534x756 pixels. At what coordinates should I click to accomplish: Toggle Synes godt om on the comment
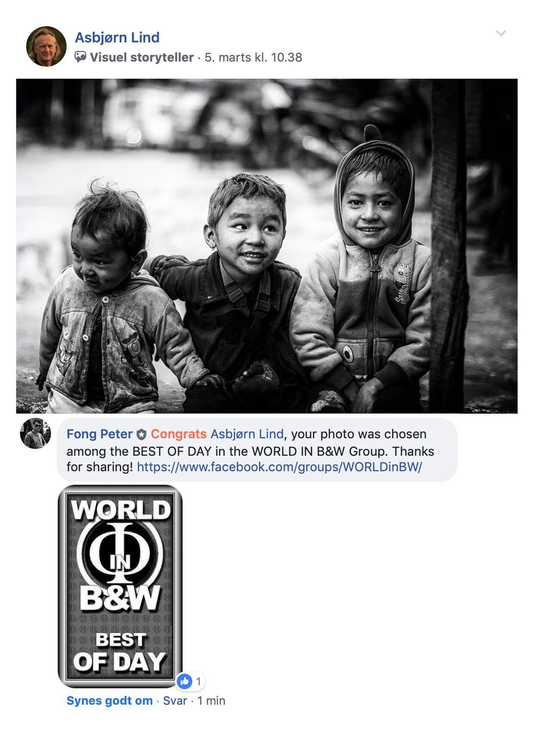(109, 700)
